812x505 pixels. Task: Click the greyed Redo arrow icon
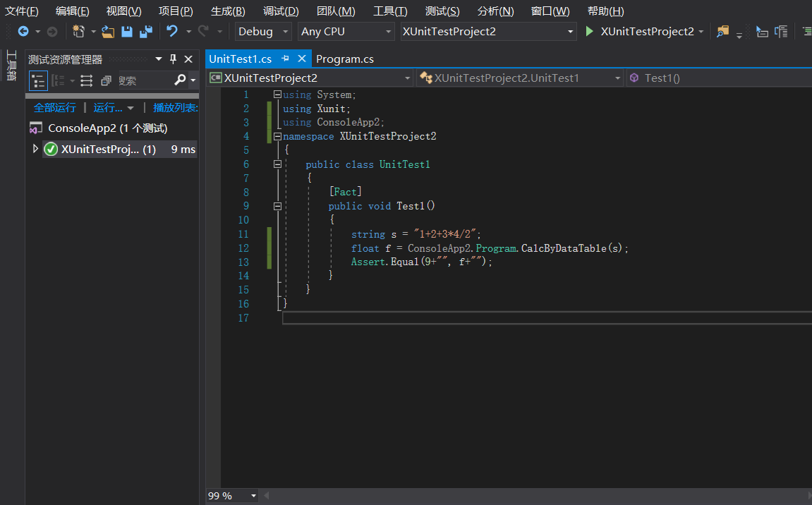[203, 32]
